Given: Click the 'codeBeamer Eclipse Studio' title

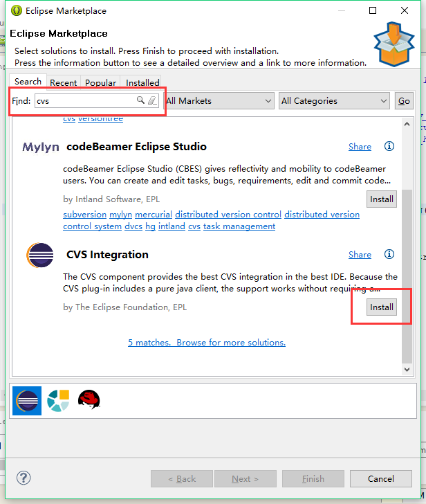Looking at the screenshot, I should click(x=136, y=147).
